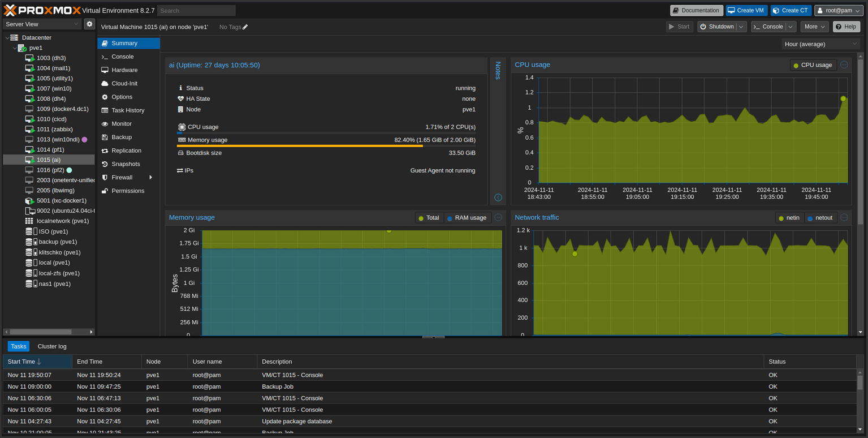This screenshot has height=438, width=868.
Task: Select the 1007 (win10) VM in tree
Action: (54, 89)
